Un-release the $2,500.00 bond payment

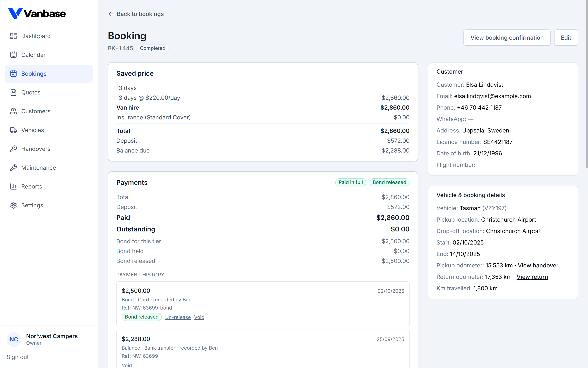pyautogui.click(x=178, y=317)
